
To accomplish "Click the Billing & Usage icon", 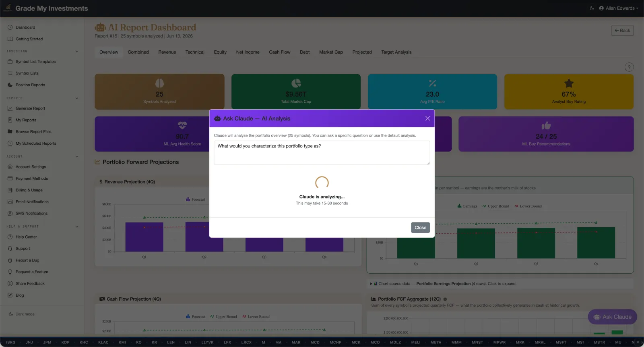I will click(10, 190).
